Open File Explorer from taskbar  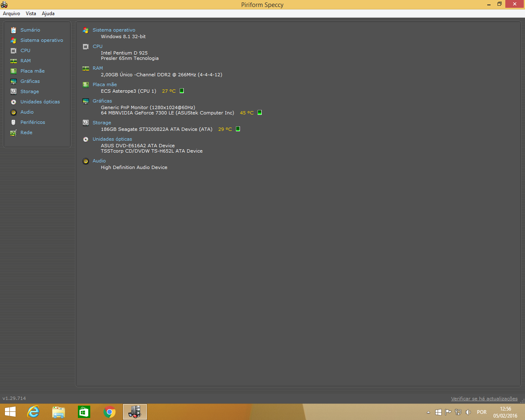point(59,412)
